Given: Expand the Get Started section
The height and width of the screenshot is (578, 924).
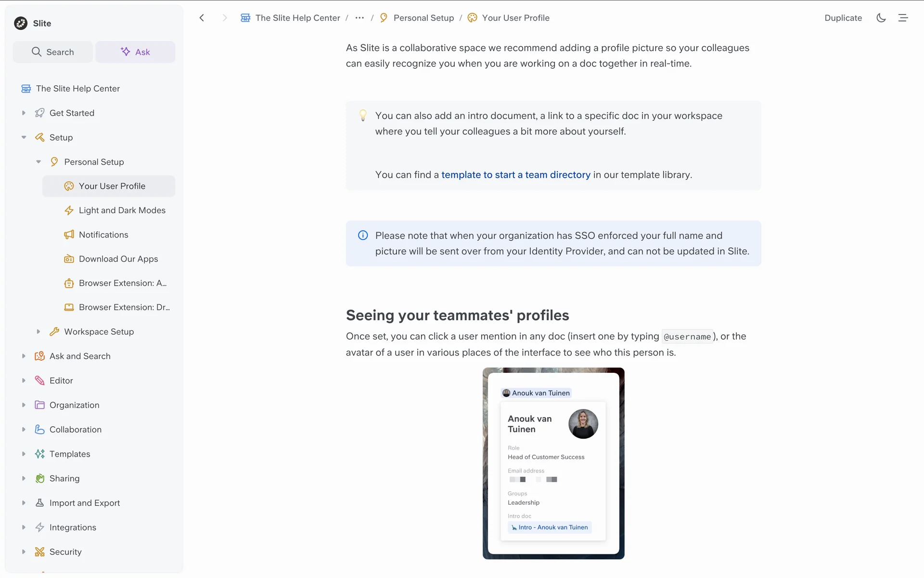Looking at the screenshot, I should point(24,113).
